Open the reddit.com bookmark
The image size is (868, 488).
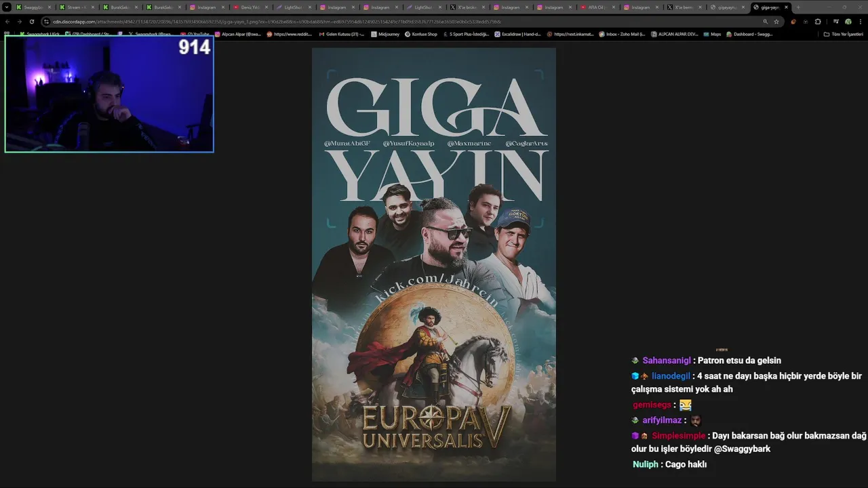point(290,34)
